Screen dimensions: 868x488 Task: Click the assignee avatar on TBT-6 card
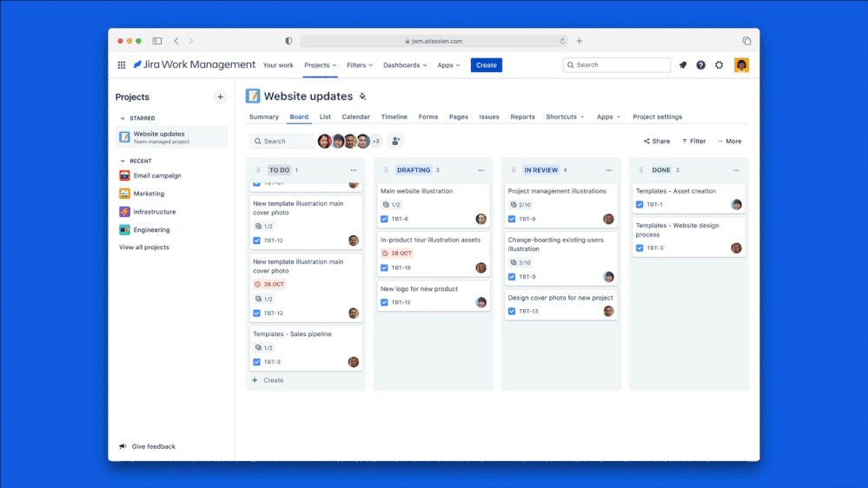(481, 219)
